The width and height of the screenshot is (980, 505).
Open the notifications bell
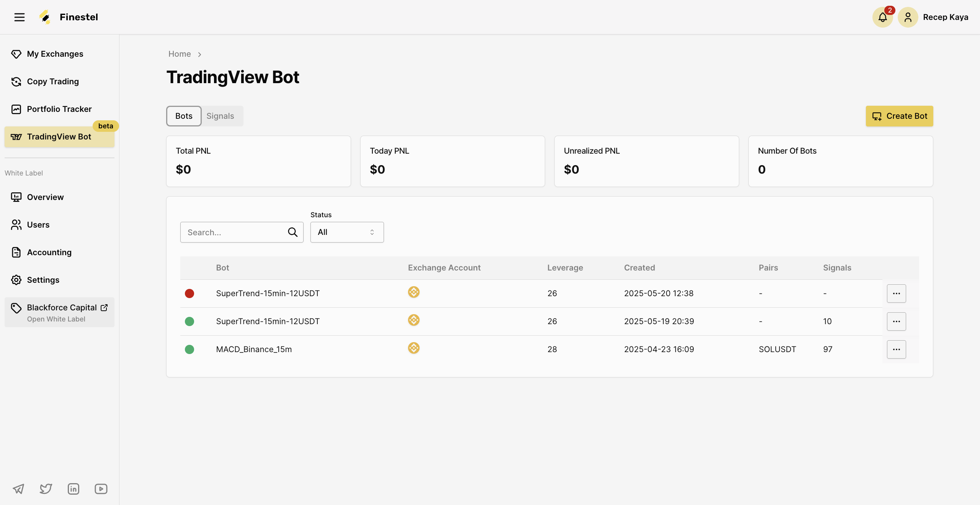coord(882,17)
